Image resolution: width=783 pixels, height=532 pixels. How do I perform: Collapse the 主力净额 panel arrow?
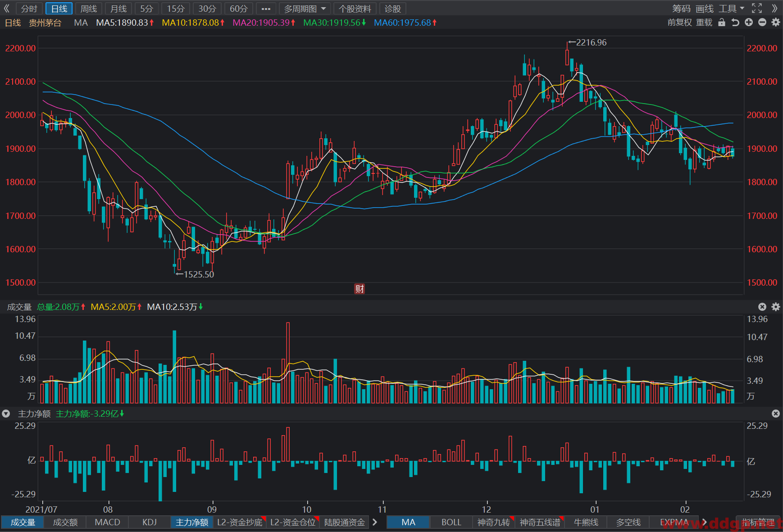click(6, 414)
